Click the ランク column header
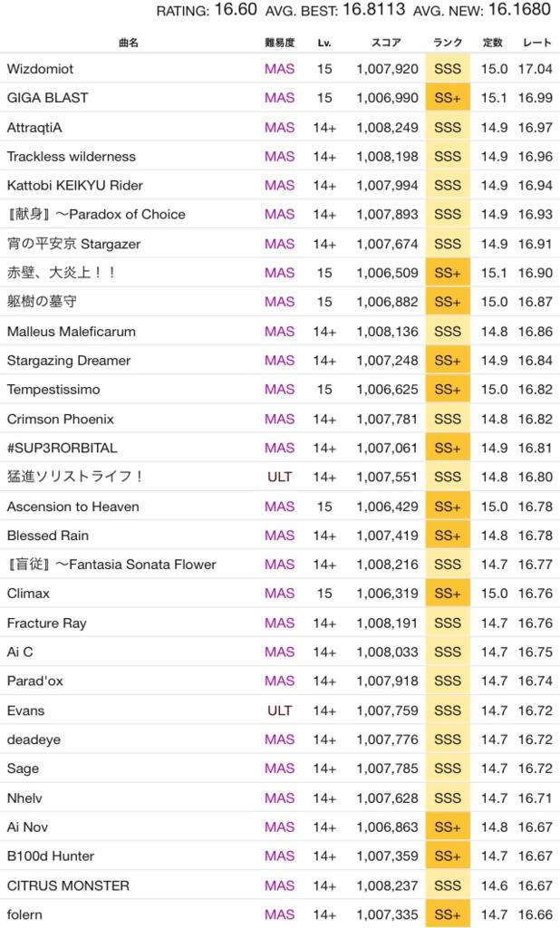The width and height of the screenshot is (560, 928). click(448, 43)
